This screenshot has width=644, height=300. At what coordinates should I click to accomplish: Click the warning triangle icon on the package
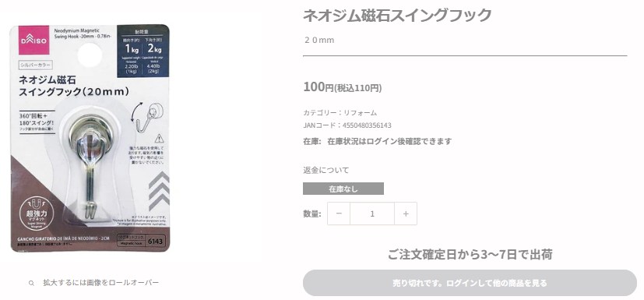[x=160, y=139]
